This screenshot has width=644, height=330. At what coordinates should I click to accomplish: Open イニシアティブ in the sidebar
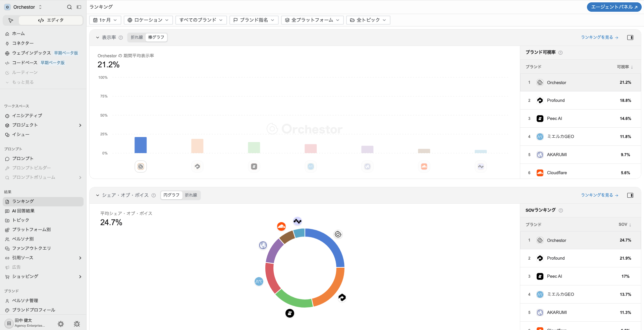tap(43, 116)
